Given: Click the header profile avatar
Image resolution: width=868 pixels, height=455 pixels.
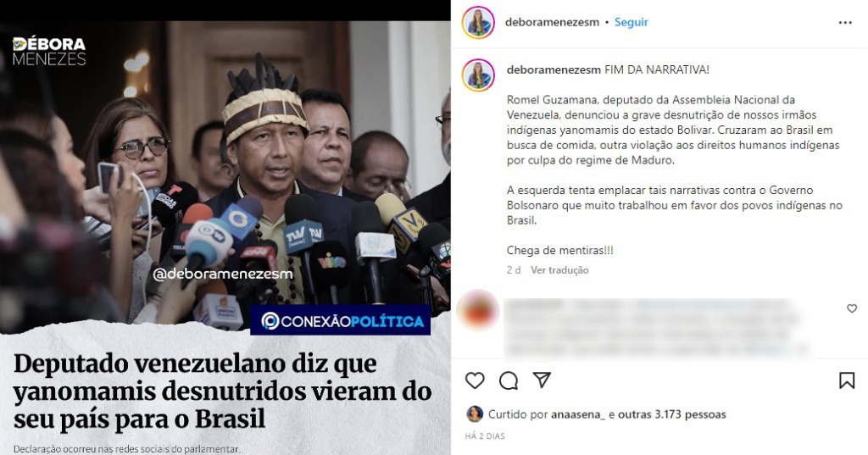Looking at the screenshot, I should click(478, 23).
